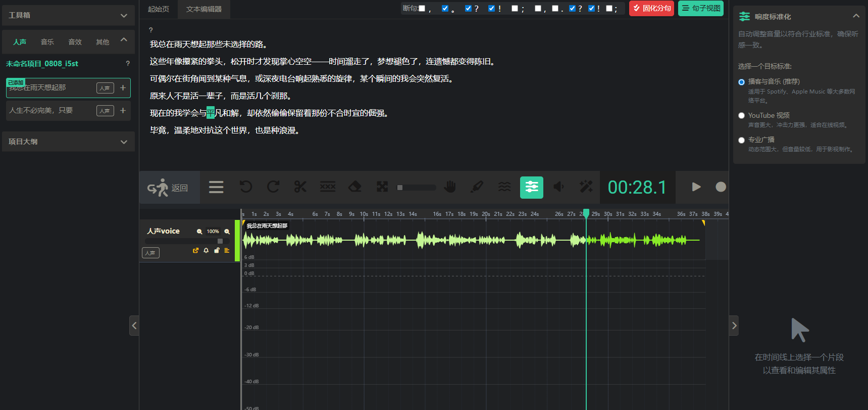Click the red 固化分句 button
Screen dimensions: 868x410
651,9
